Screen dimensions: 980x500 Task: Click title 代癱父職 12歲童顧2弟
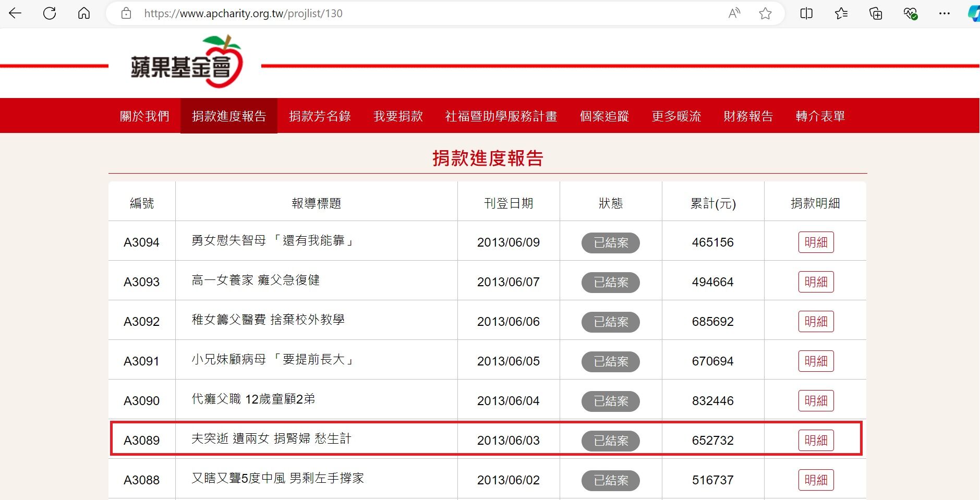pyautogui.click(x=253, y=399)
